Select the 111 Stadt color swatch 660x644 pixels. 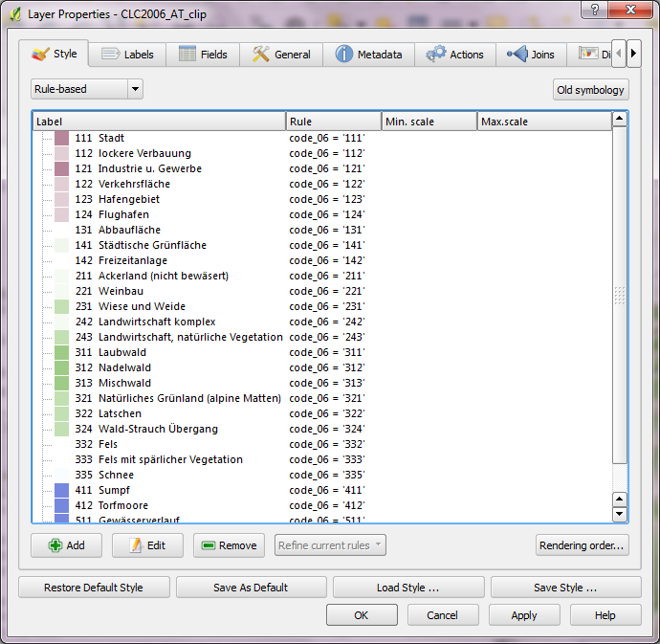pos(61,138)
